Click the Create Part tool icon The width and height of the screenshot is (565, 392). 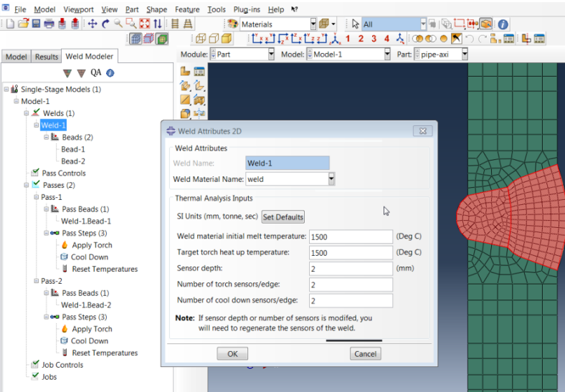pyautogui.click(x=185, y=72)
